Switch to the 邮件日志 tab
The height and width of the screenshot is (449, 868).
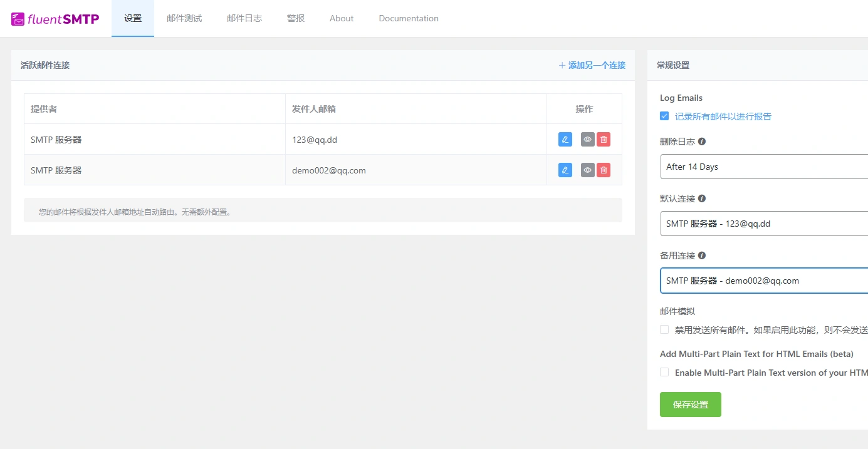point(244,18)
